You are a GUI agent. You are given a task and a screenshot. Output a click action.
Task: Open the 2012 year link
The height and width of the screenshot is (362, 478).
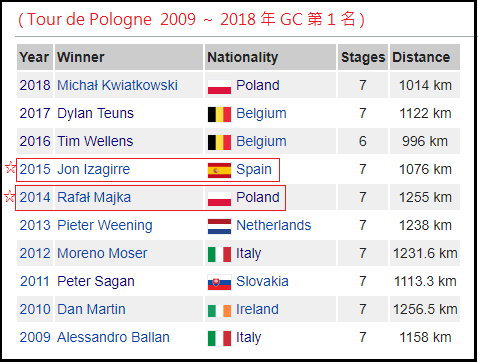coord(35,253)
